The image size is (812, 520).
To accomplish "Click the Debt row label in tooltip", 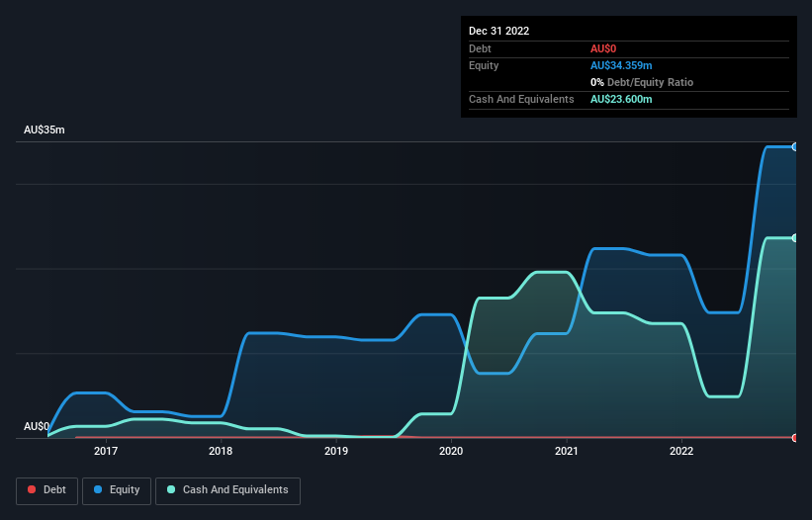I will point(480,48).
